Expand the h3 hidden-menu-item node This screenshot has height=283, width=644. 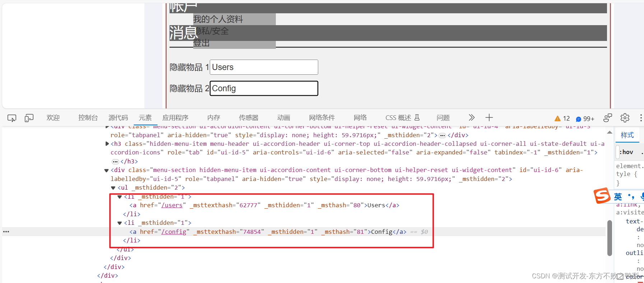pos(107,144)
